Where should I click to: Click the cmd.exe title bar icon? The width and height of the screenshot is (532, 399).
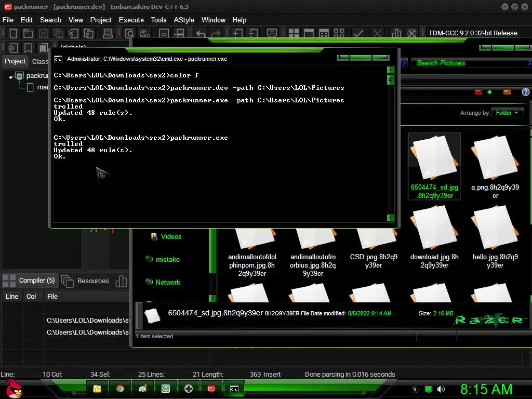click(x=58, y=59)
